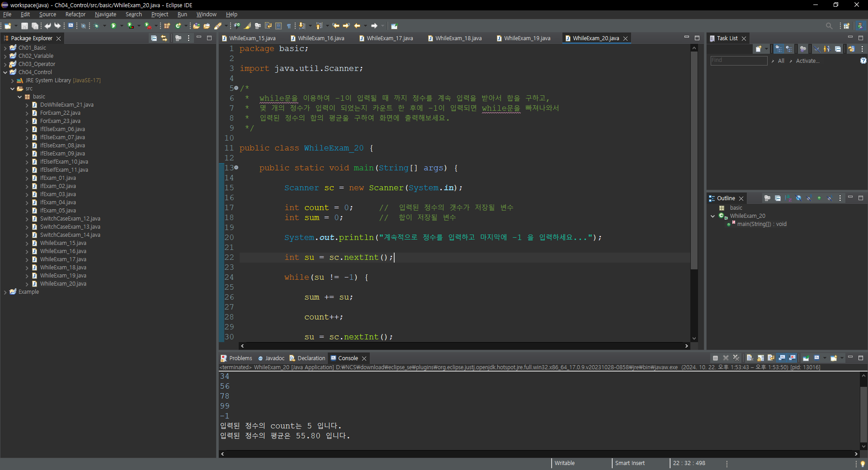The width and height of the screenshot is (868, 470).
Task: Collapse the basic package node
Action: (x=19, y=97)
